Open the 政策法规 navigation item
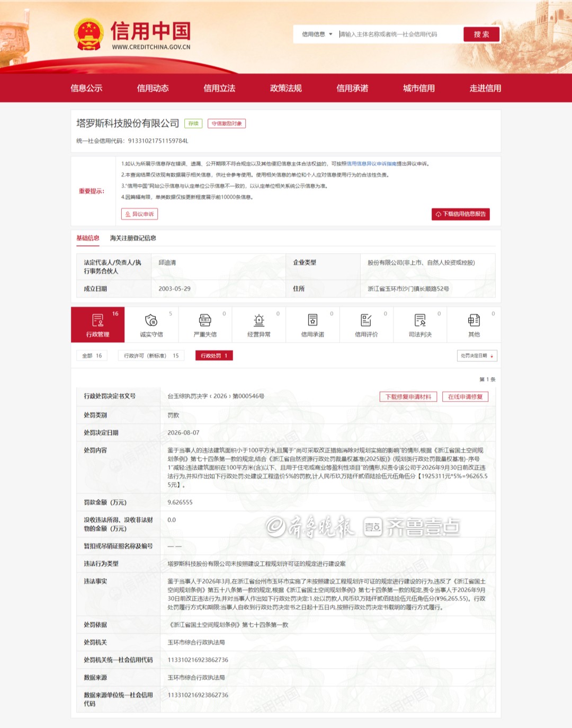This screenshot has height=728, width=572. pos(286,88)
